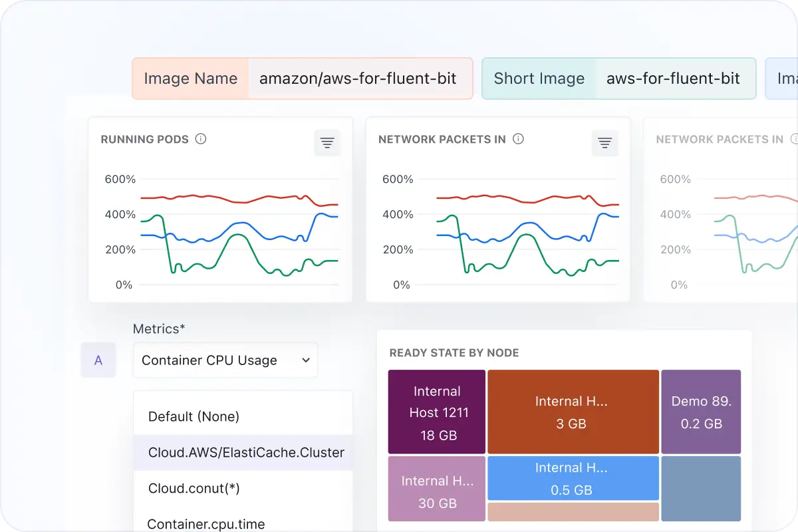This screenshot has height=532, width=798.
Task: Open the Container CPU Usage metrics dropdown
Action: (225, 360)
